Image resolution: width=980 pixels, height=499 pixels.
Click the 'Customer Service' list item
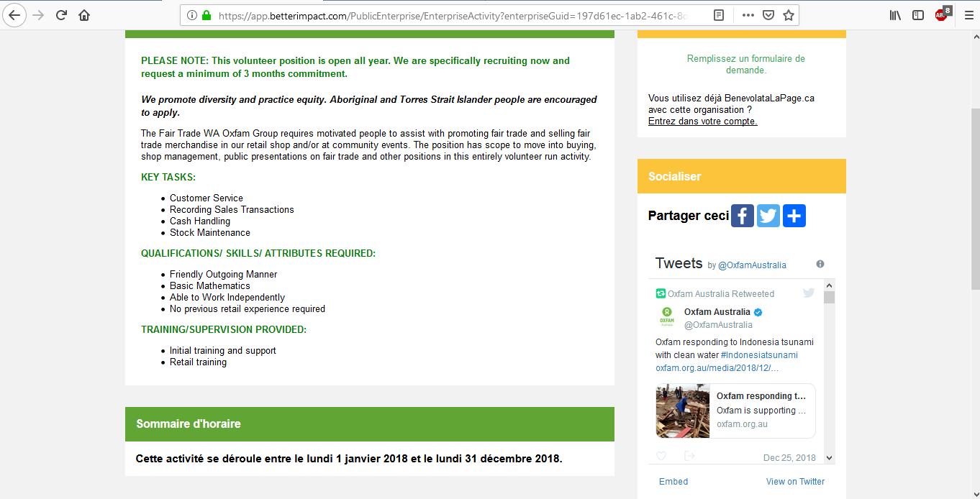click(x=207, y=198)
